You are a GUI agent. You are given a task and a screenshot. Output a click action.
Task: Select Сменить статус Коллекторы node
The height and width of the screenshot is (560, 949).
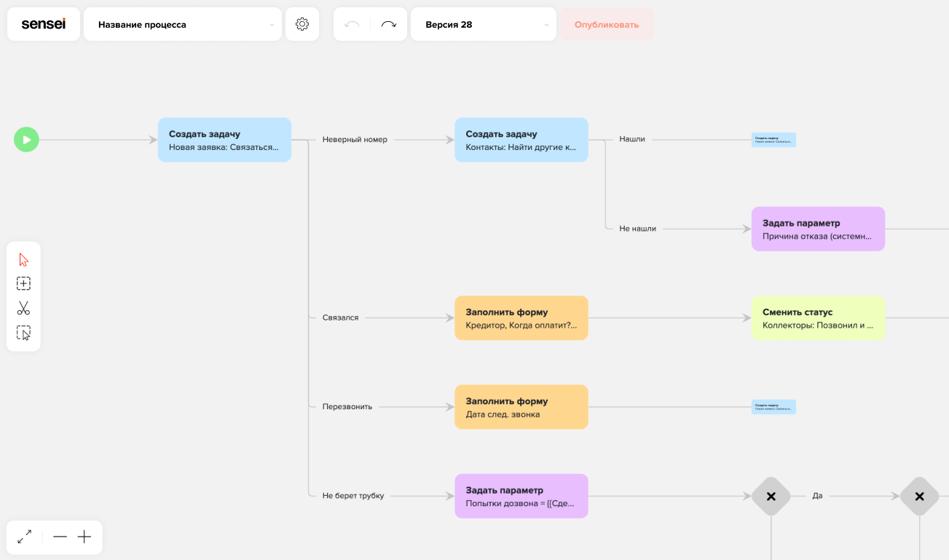point(818,318)
